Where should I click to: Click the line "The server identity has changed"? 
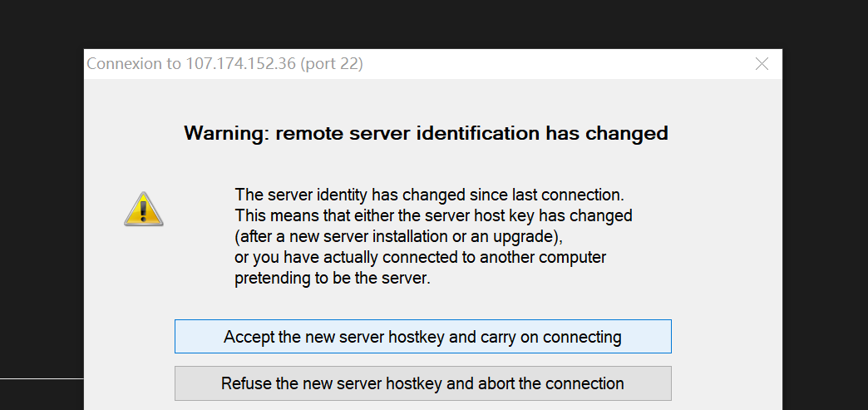coord(429,195)
